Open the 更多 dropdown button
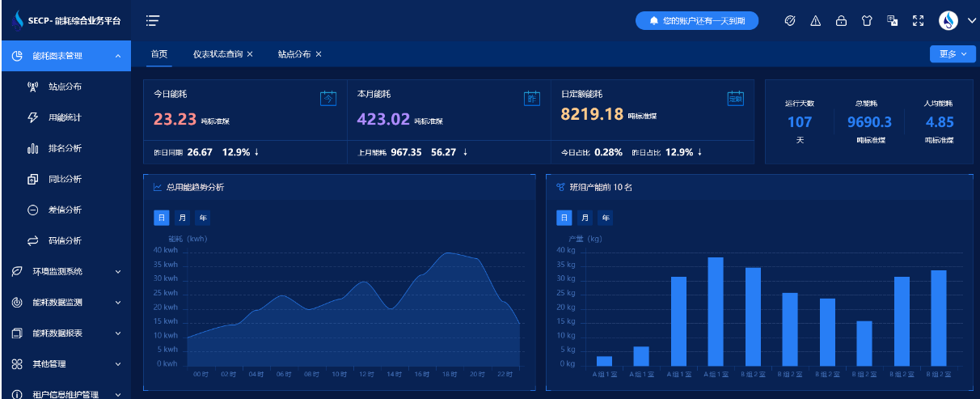The width and height of the screenshot is (980, 399). [x=953, y=54]
